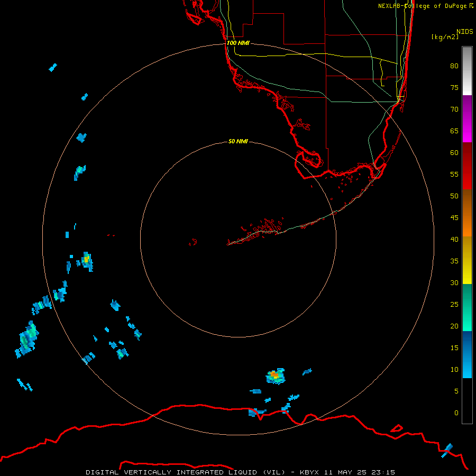476x476 pixels.
Task: Click the dark red segment of the color bar
Action: point(467,166)
